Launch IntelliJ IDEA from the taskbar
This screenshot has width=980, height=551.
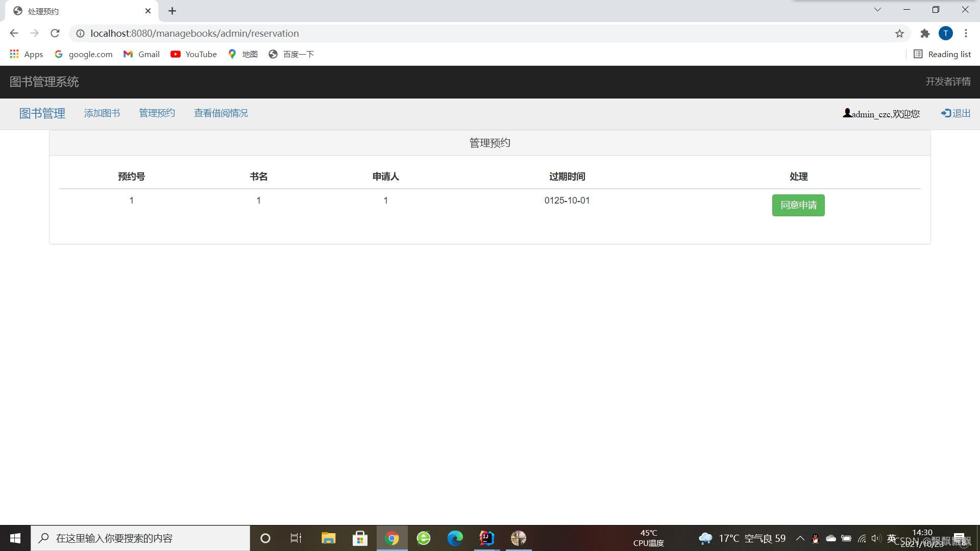pyautogui.click(x=486, y=538)
